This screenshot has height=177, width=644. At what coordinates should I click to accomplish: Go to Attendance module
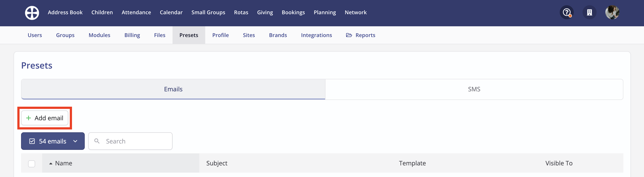tap(136, 12)
